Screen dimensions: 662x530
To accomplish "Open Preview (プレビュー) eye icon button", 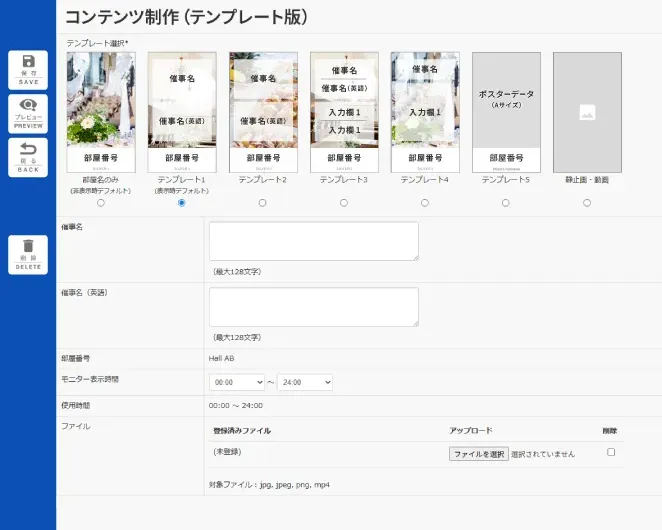I will point(28,113).
